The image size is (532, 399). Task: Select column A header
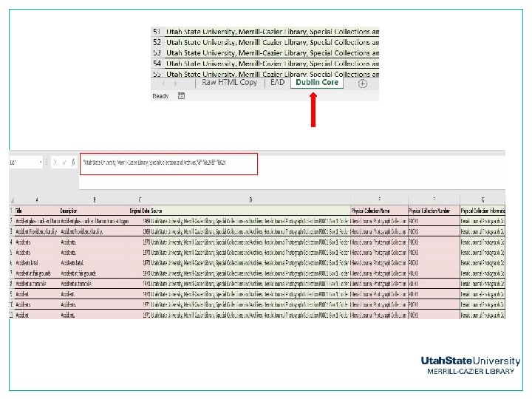37,200
